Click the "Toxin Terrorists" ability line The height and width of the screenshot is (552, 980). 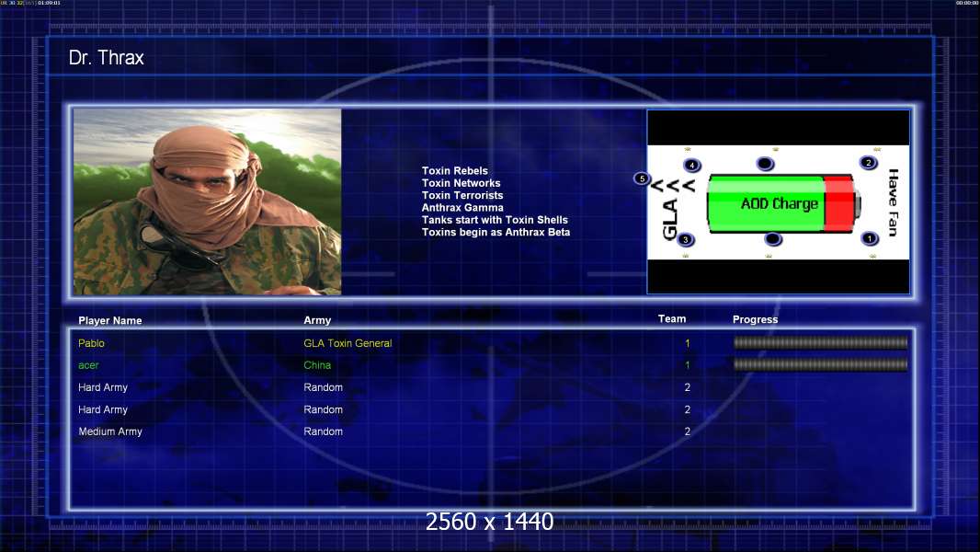pyautogui.click(x=462, y=195)
